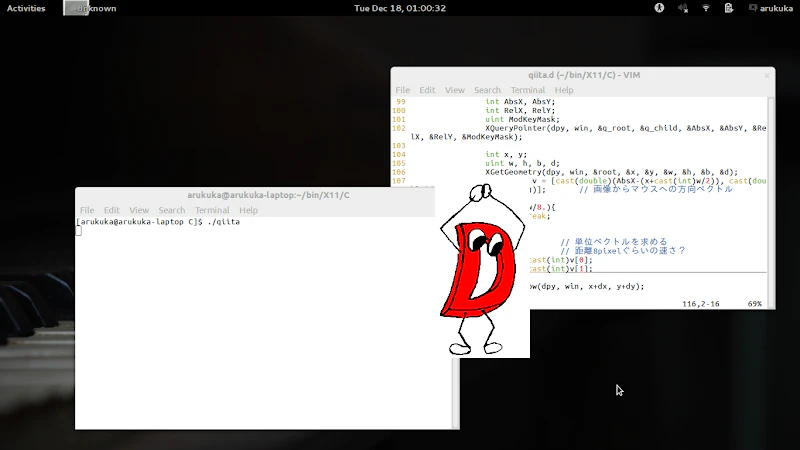Viewport: 800px width, 450px height.
Task: Click the Japanese comment about mouse direction vector
Action: [656, 189]
